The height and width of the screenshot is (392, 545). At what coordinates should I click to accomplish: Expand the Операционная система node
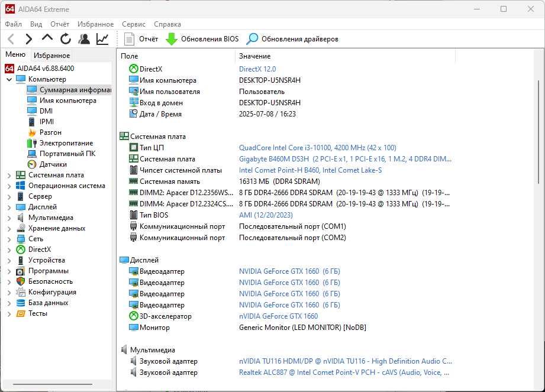tap(9, 186)
